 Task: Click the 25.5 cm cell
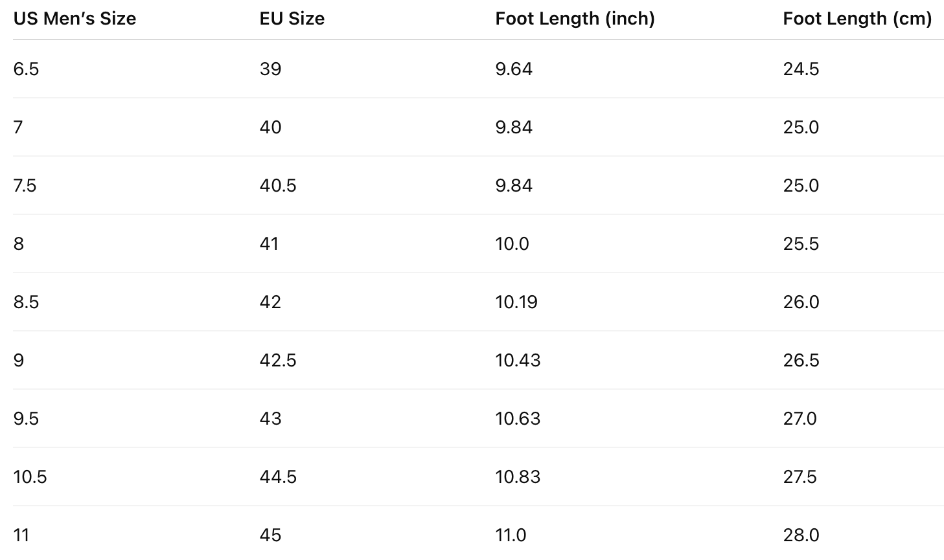click(801, 244)
